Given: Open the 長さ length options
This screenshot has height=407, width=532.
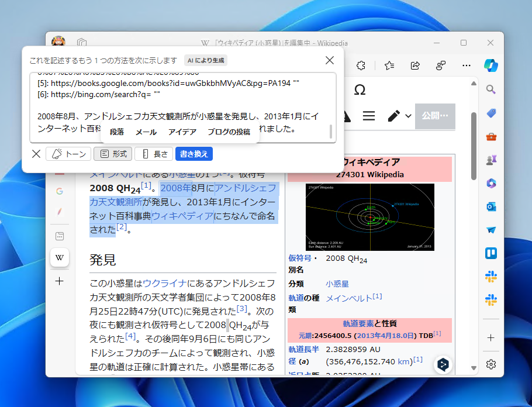Looking at the screenshot, I should [x=153, y=154].
